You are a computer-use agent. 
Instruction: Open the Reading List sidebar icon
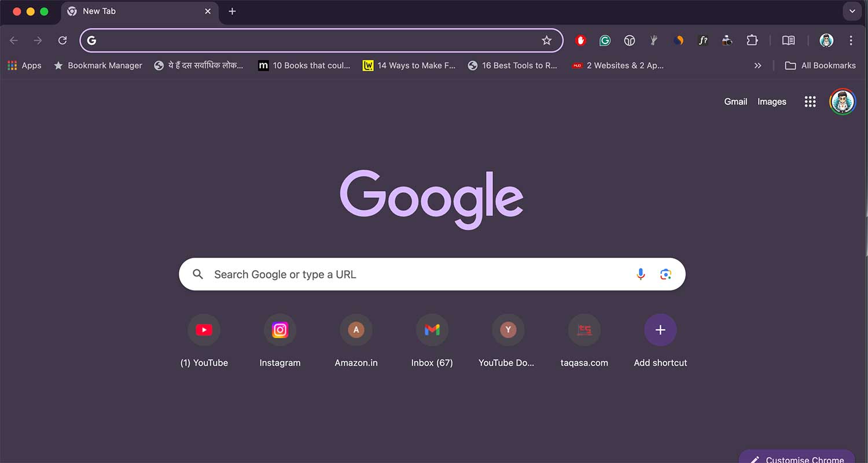click(788, 41)
